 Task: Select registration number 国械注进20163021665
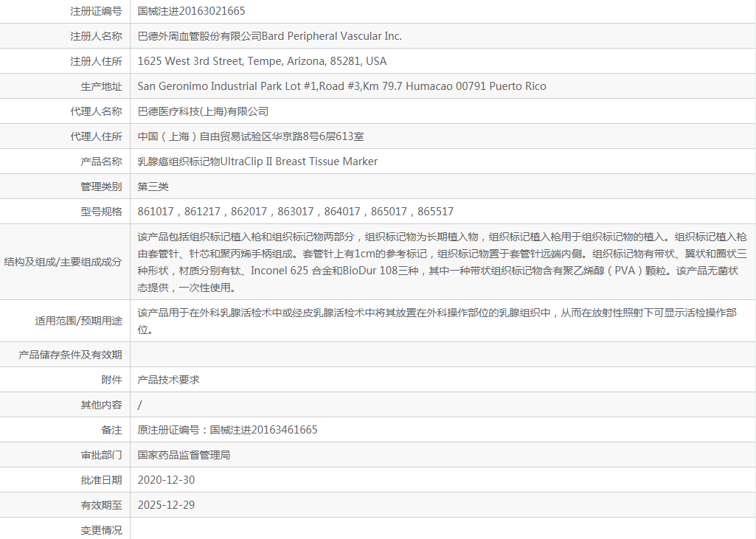192,11
